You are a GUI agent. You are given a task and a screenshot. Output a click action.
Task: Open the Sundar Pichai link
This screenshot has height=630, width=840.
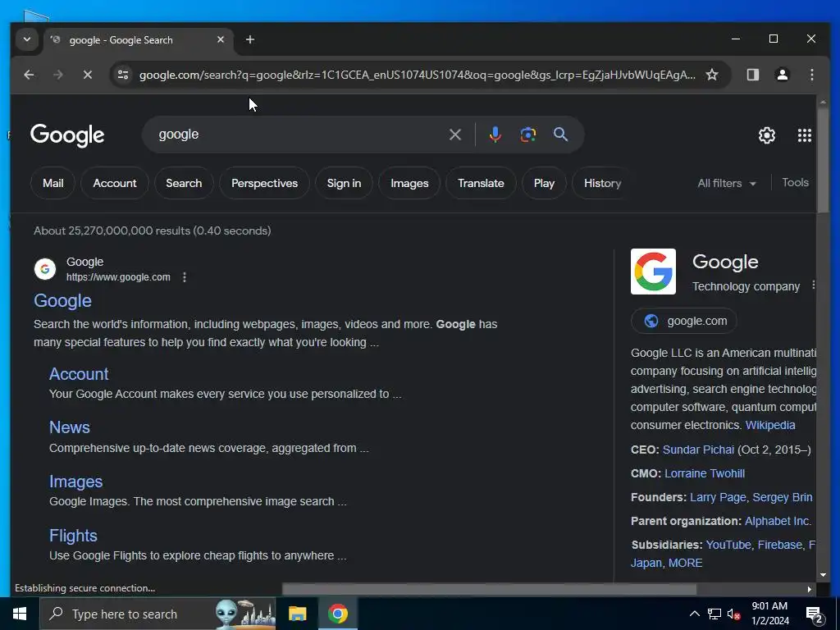tap(698, 450)
